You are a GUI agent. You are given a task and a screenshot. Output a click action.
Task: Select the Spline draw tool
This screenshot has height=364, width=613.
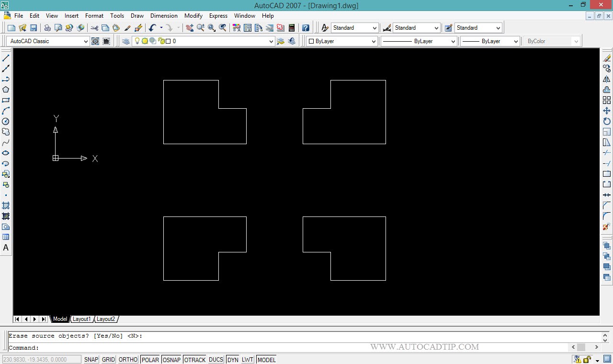pos(6,143)
